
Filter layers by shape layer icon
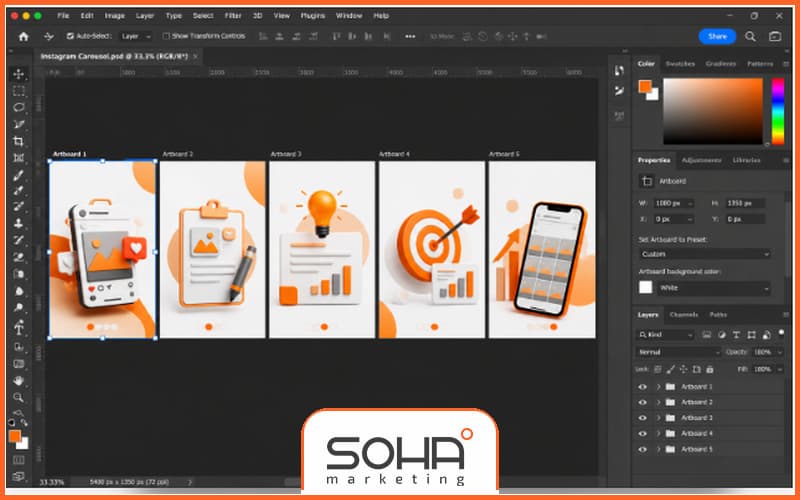click(x=751, y=335)
